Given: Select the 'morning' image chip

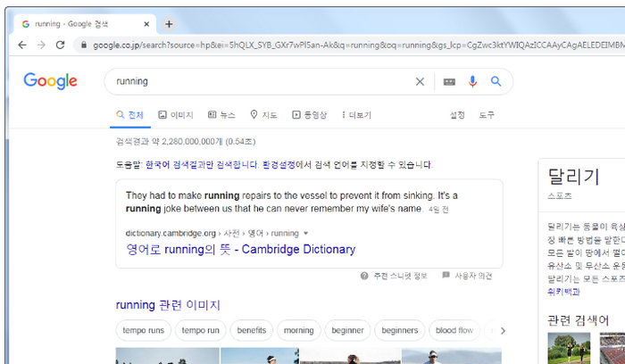Looking at the screenshot, I should click(x=298, y=331).
